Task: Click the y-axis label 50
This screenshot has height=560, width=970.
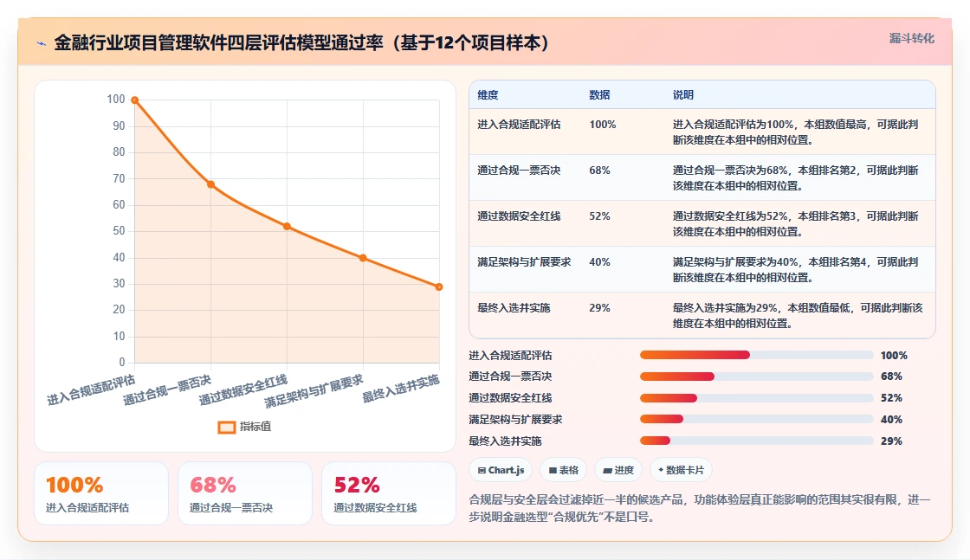Action: (119, 230)
